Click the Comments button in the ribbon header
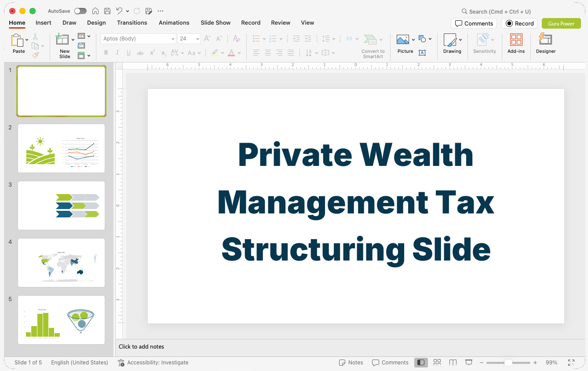The image size is (588, 371). click(x=474, y=23)
